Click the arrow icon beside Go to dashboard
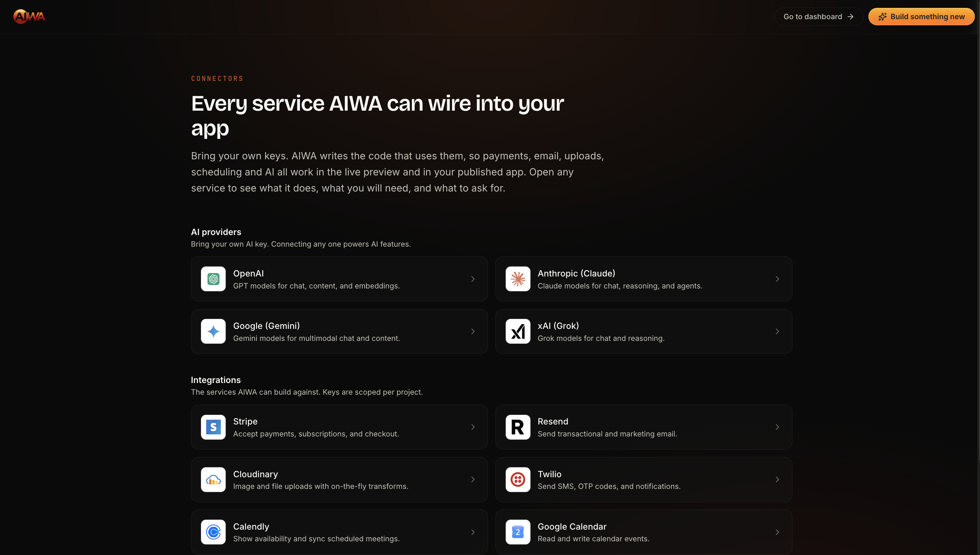980x555 pixels. [x=850, y=17]
